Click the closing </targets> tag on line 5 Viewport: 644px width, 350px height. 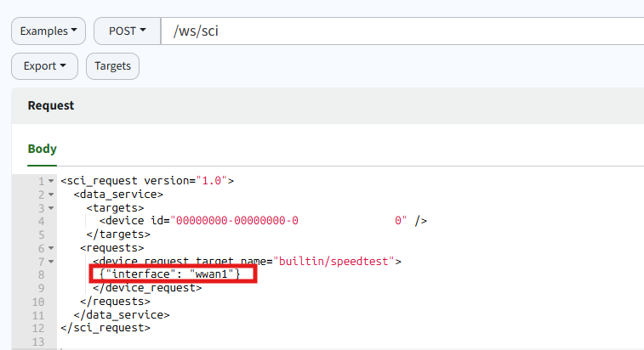tap(118, 234)
